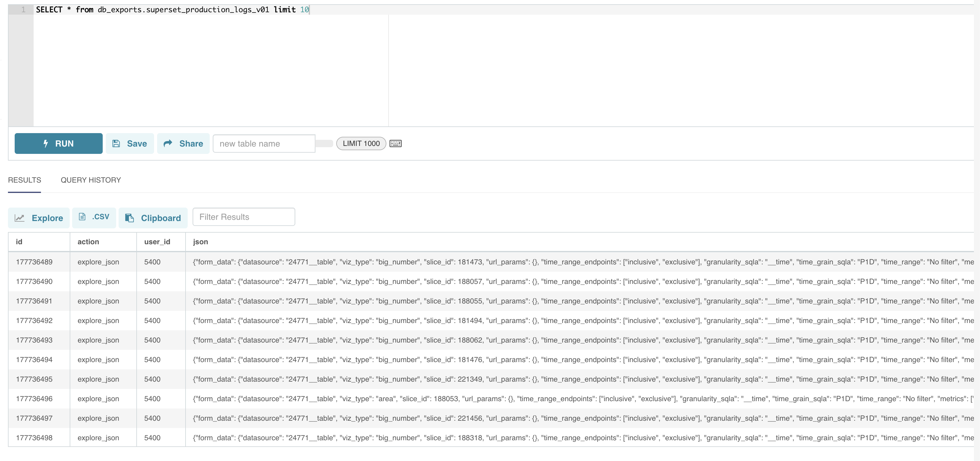
Task: Click the Share arrow icon
Action: 168,143
